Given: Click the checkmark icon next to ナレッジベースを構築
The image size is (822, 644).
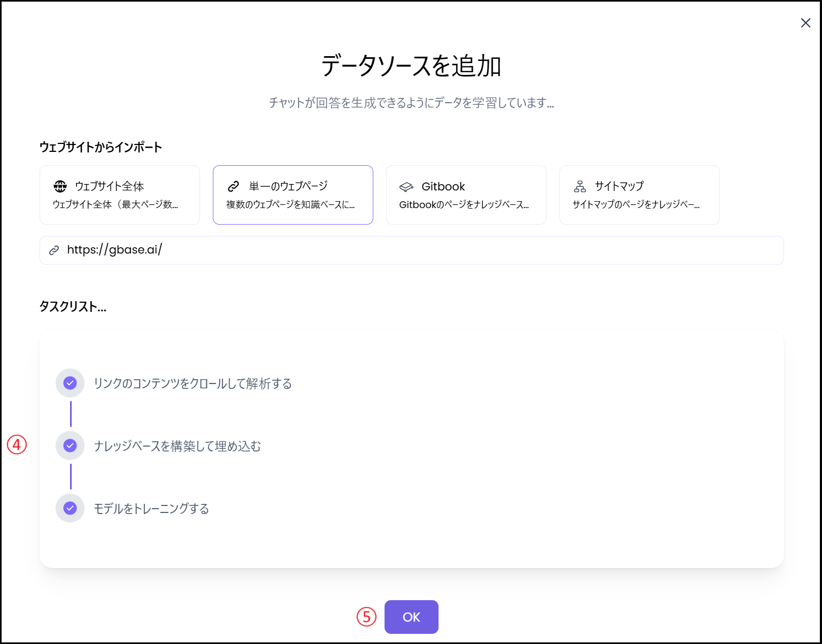Looking at the screenshot, I should click(x=70, y=445).
